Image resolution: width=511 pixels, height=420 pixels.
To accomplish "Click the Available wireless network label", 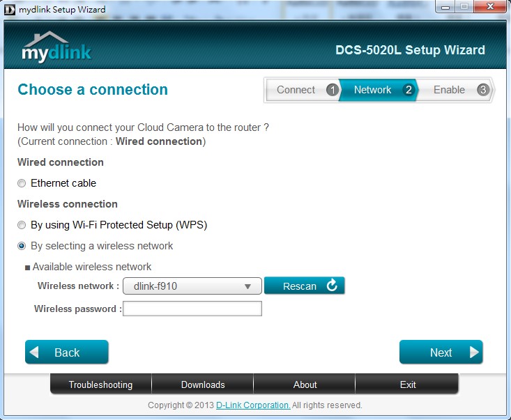I will 92,267.
